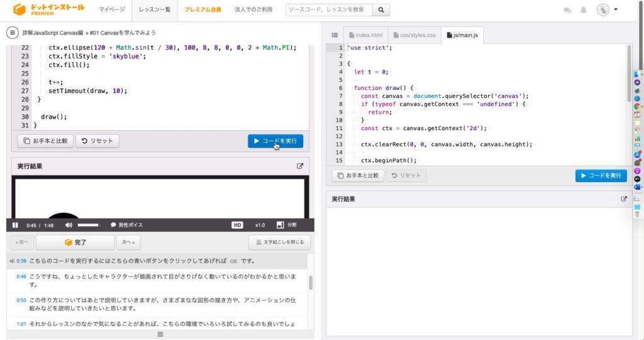The width and height of the screenshot is (644, 340).
Task: Change playback speed x1.0
Action: click(260, 225)
